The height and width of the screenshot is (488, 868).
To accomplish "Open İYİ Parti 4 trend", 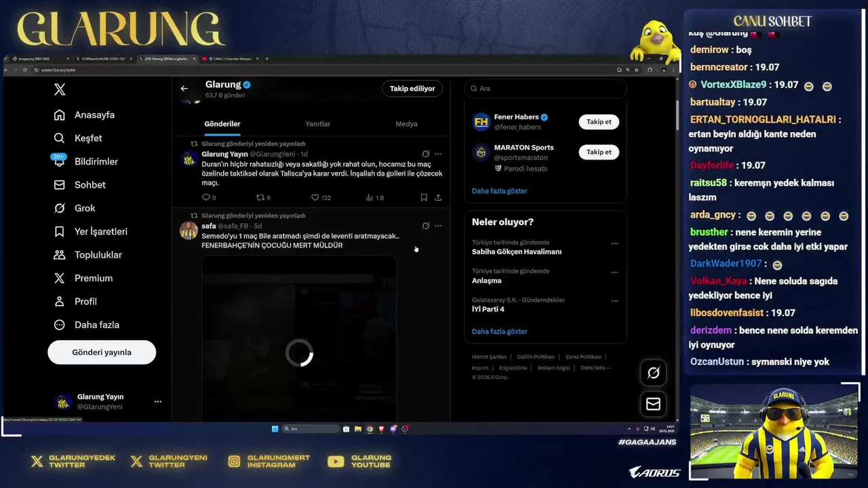I will pyautogui.click(x=488, y=309).
